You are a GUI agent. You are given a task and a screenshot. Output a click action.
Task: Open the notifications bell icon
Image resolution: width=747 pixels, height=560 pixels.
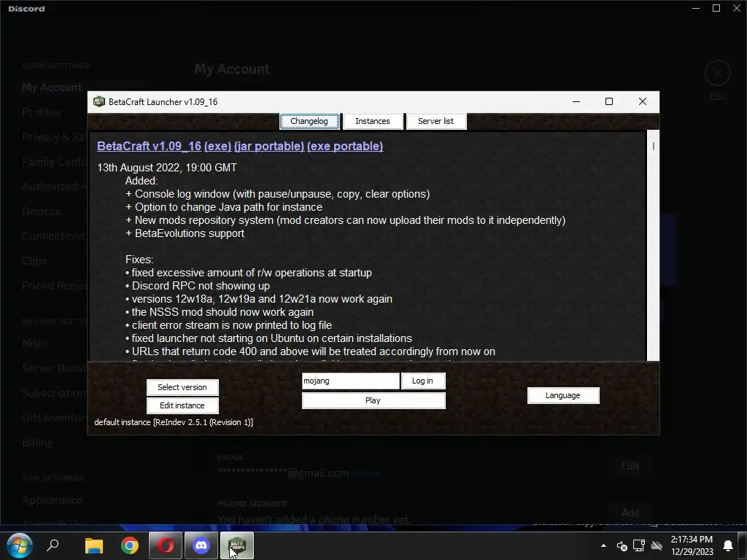(x=728, y=545)
